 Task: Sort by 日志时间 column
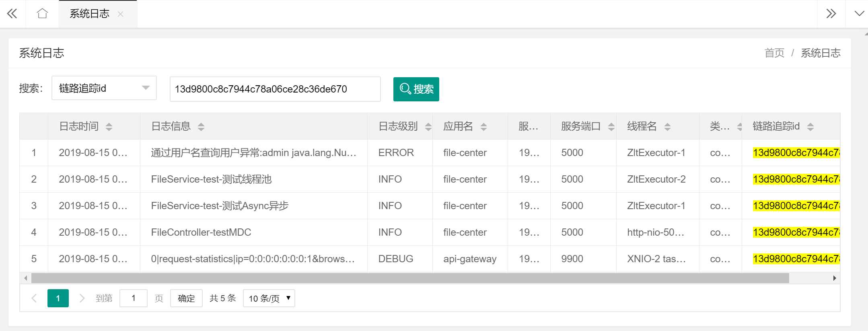(x=109, y=127)
